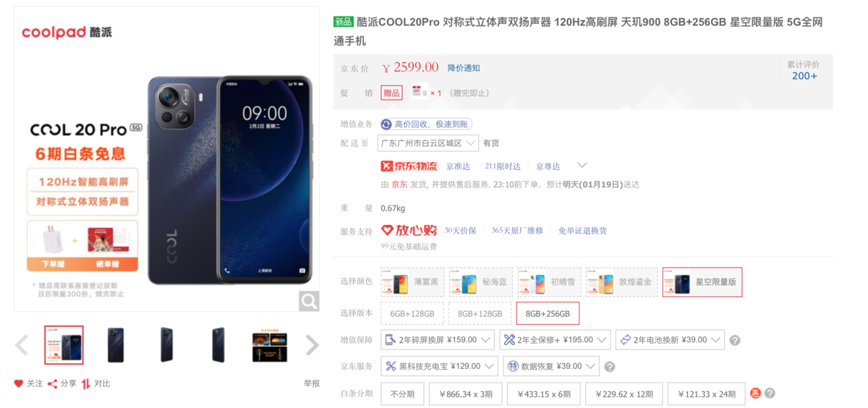Click the 放心购 service logo

(x=409, y=230)
